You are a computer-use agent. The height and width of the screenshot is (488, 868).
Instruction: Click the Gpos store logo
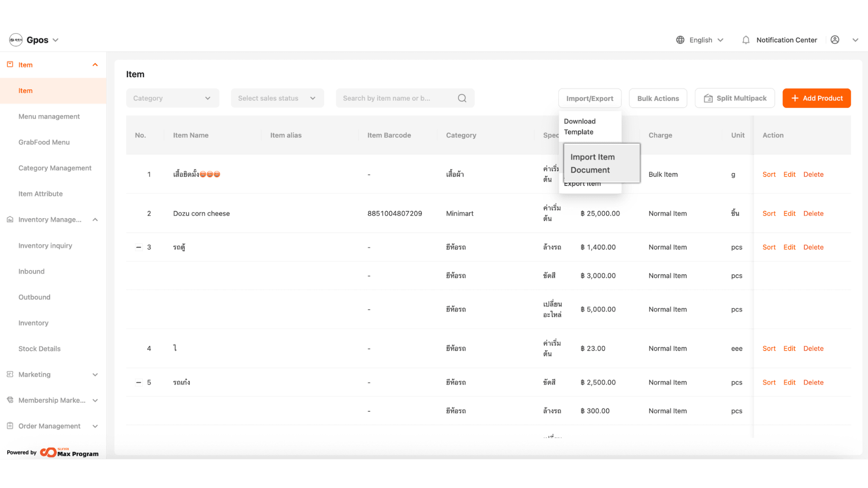[x=16, y=40]
